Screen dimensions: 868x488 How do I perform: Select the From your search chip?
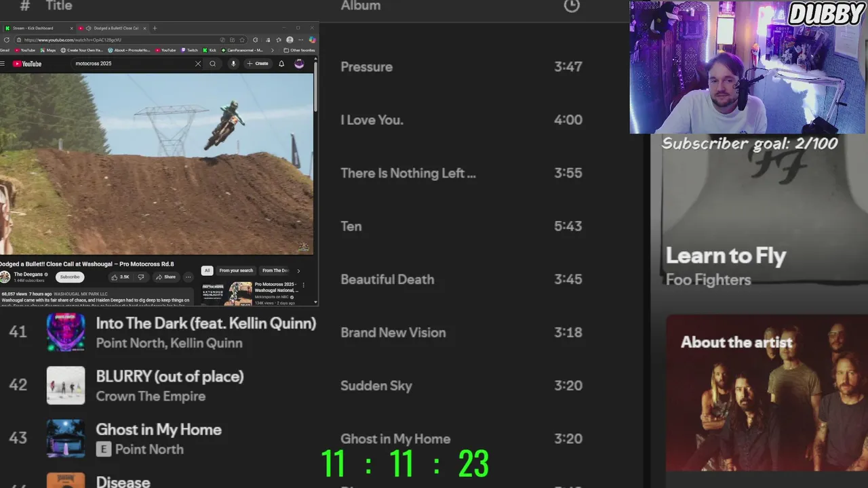pyautogui.click(x=236, y=270)
